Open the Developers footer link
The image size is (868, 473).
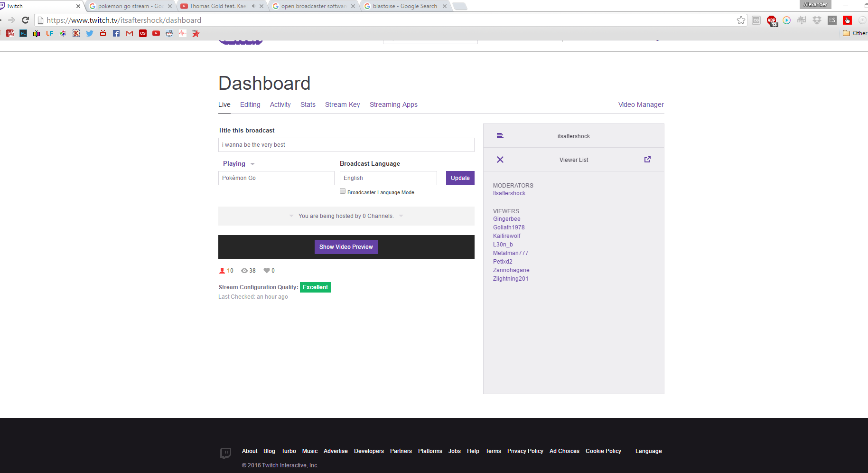[x=369, y=451]
